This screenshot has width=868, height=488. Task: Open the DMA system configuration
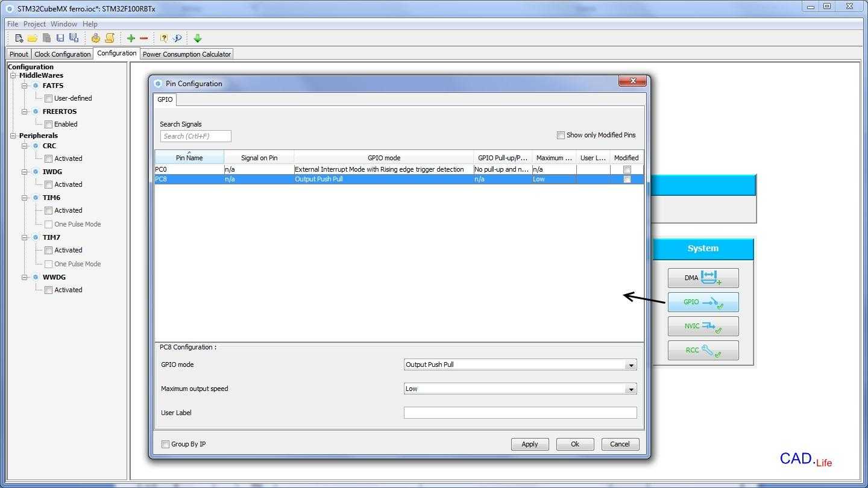(703, 278)
